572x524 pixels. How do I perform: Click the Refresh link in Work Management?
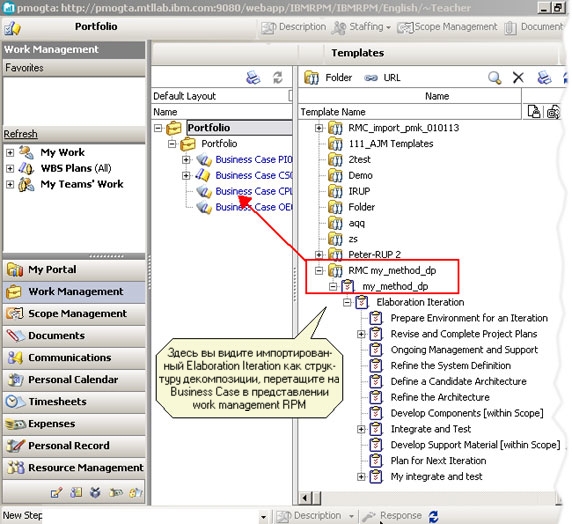(x=20, y=134)
